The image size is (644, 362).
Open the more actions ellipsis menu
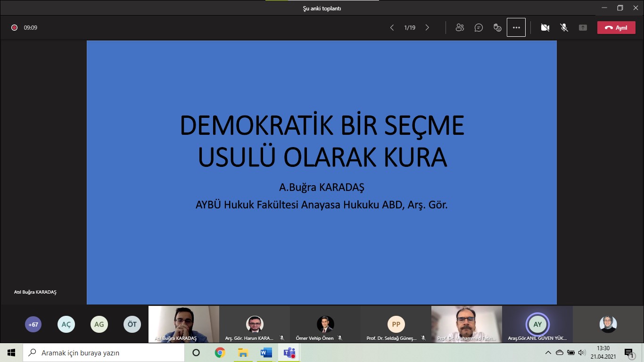coord(516,28)
